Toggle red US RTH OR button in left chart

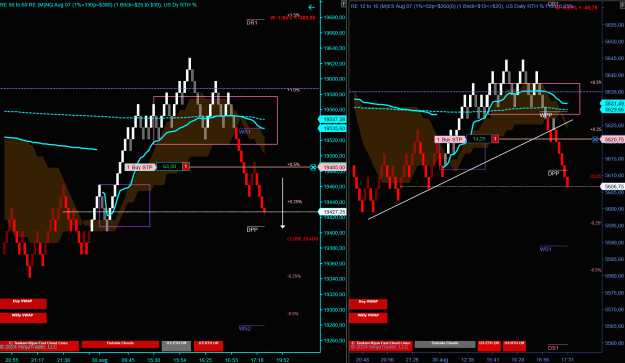click(208, 345)
